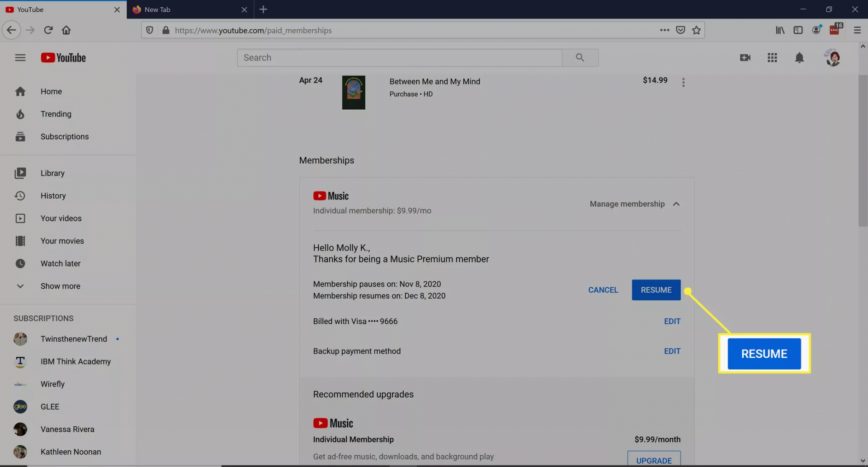Screen dimensions: 868x467
Task: Bookmark this page with the star icon
Action: coord(696,30)
